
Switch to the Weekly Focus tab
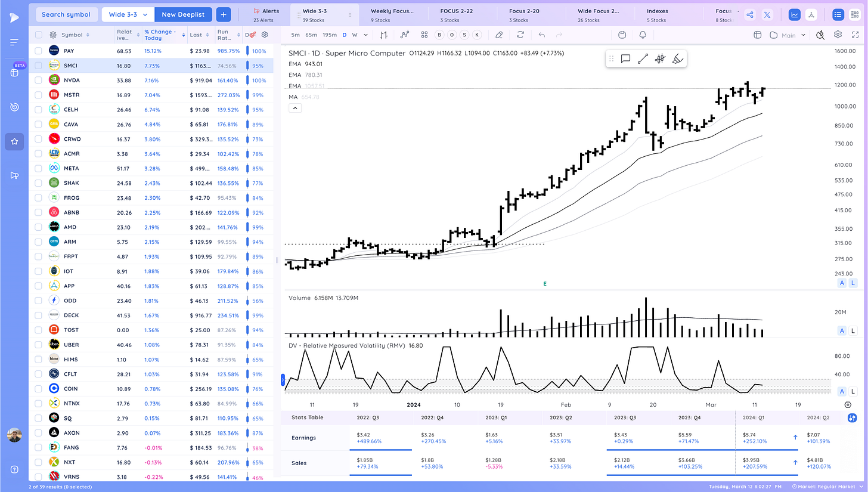392,15
